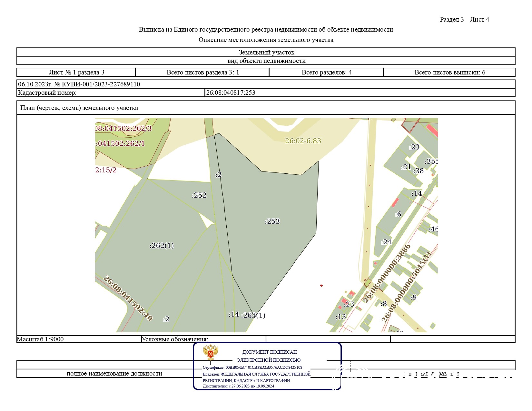Click parcel label :262(1) on the map

point(162,246)
